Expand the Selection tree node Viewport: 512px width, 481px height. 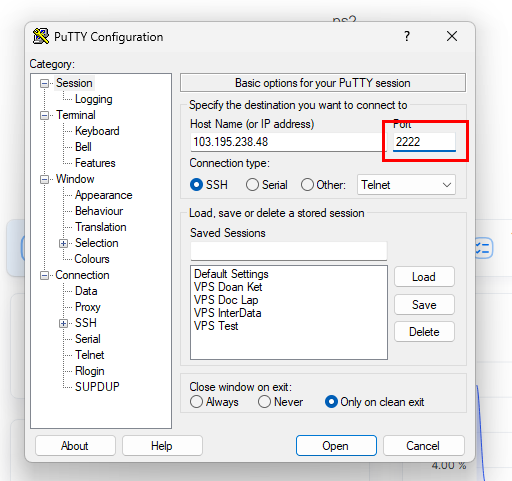pos(63,243)
